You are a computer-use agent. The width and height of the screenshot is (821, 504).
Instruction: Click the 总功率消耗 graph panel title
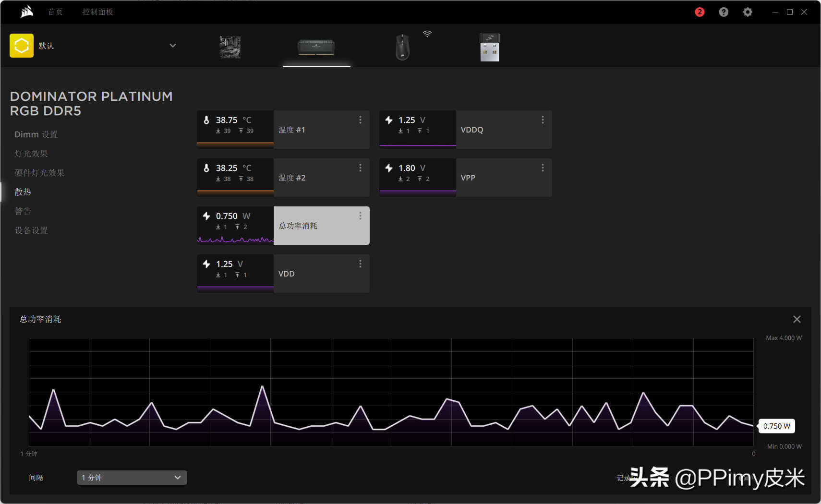[x=40, y=319]
